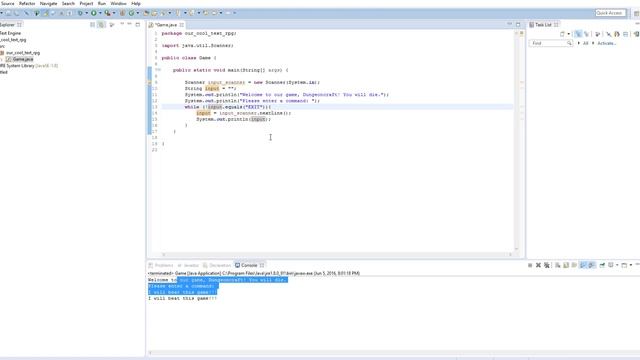Open the Open Console dropdown arrow
640x360 pixels.
(631, 265)
